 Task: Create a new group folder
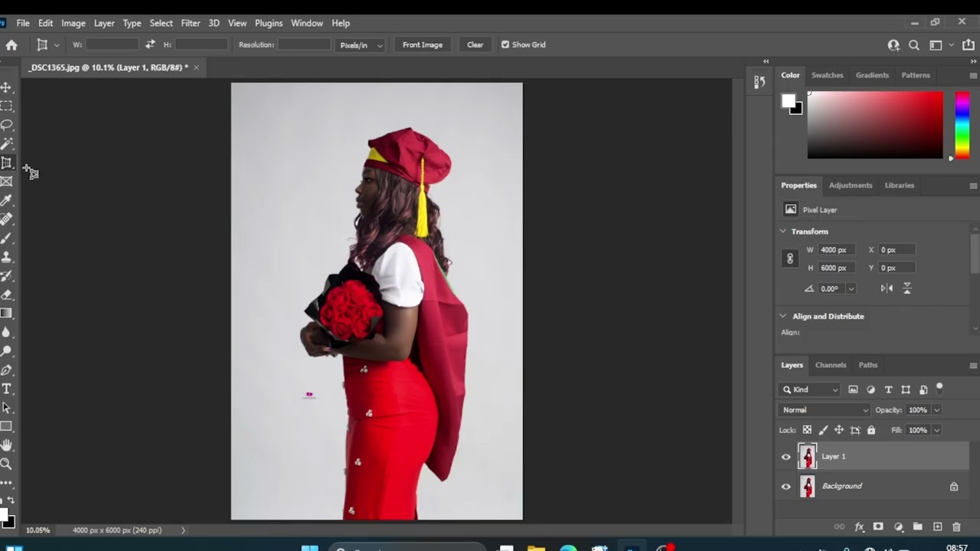[917, 527]
